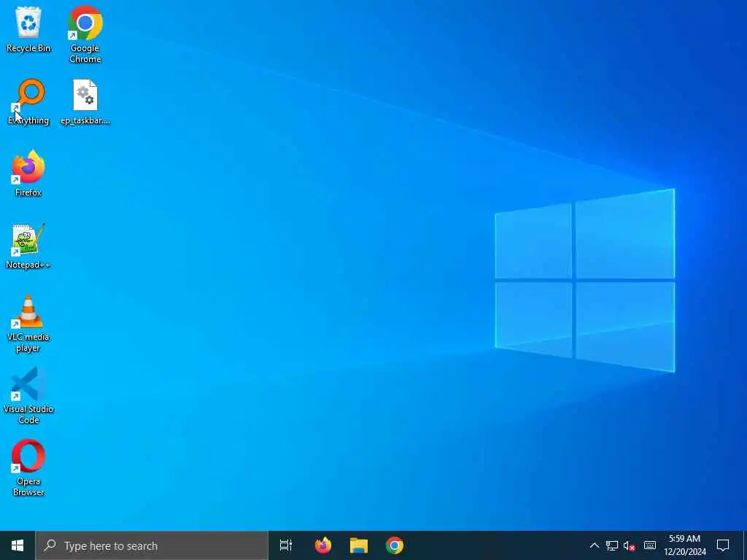Click the muted volume tray icon

tap(630, 545)
